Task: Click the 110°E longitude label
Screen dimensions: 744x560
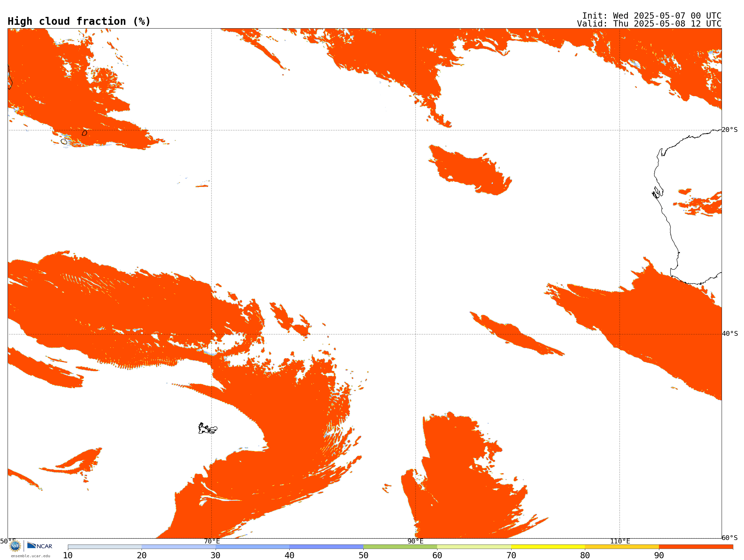Action: coord(620,541)
